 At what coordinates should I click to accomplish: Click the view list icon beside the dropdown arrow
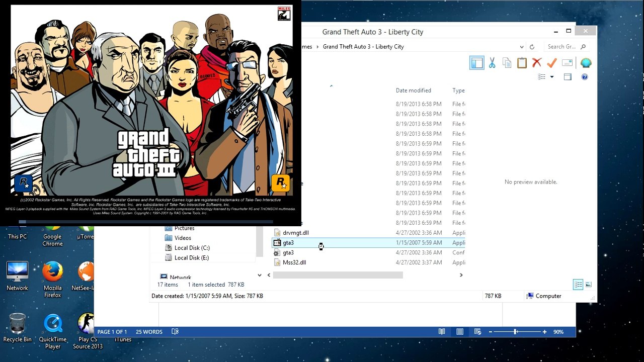tap(542, 77)
